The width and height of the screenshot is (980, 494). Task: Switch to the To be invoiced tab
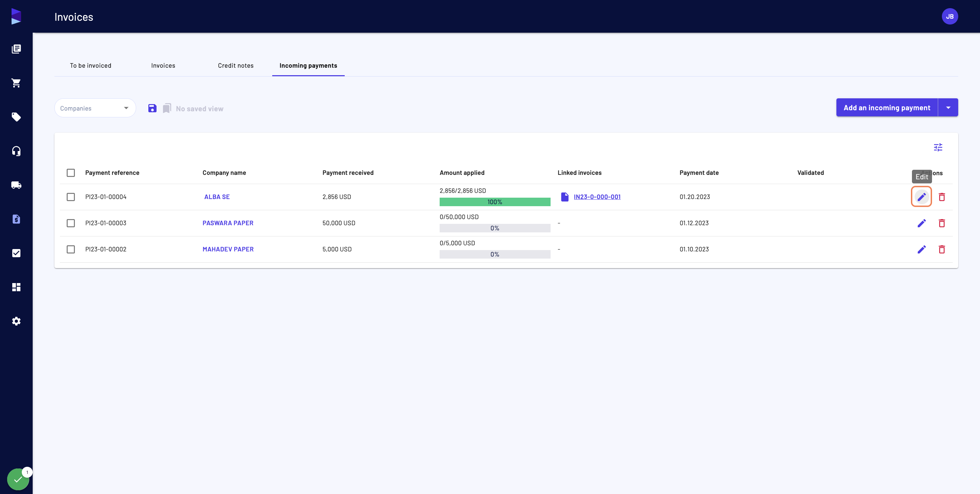(x=91, y=65)
